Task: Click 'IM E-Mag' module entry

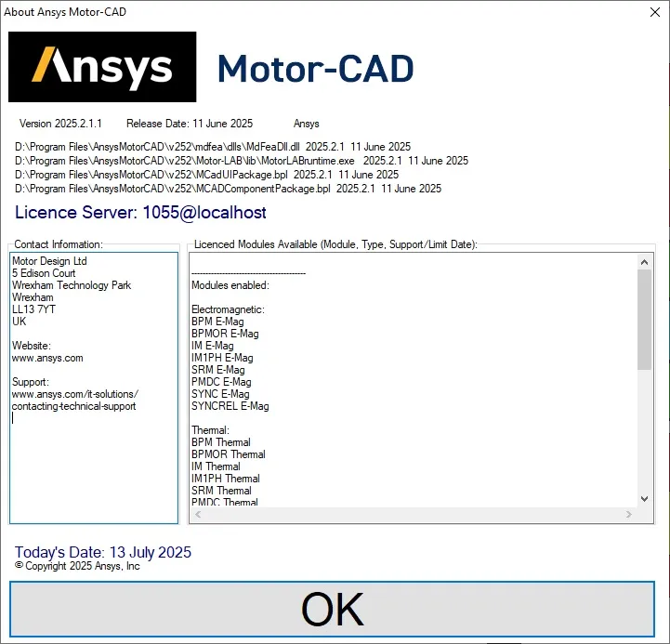Action: coord(213,346)
